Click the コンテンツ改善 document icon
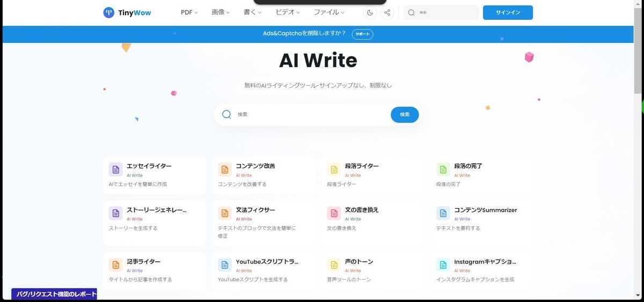 pyautogui.click(x=225, y=170)
